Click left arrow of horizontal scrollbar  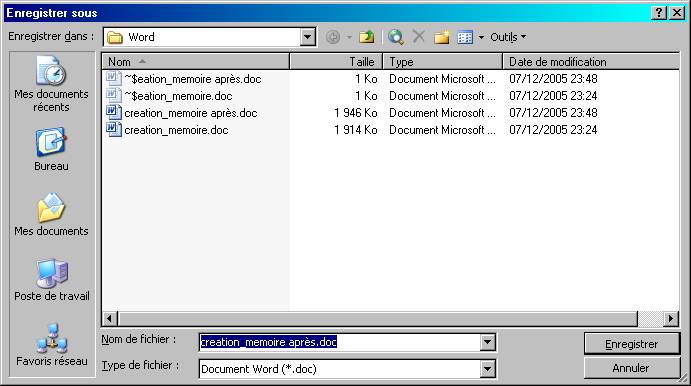(109, 318)
